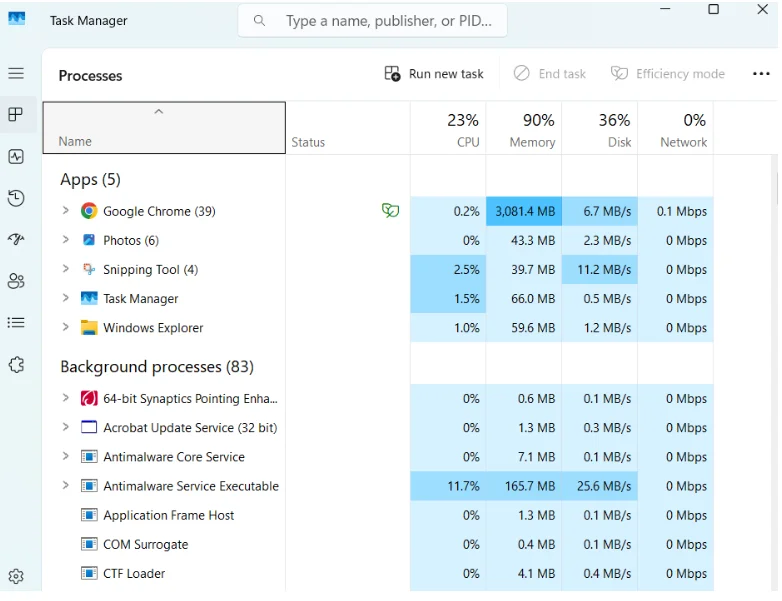
Task: Open the Users sidebar icon
Action: [x=16, y=281]
